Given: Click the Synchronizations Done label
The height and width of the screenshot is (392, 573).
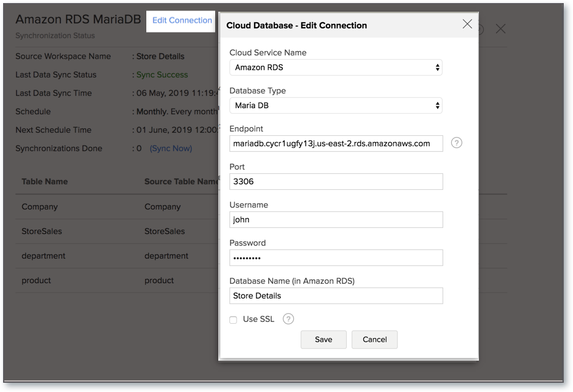Looking at the screenshot, I should tap(59, 148).
